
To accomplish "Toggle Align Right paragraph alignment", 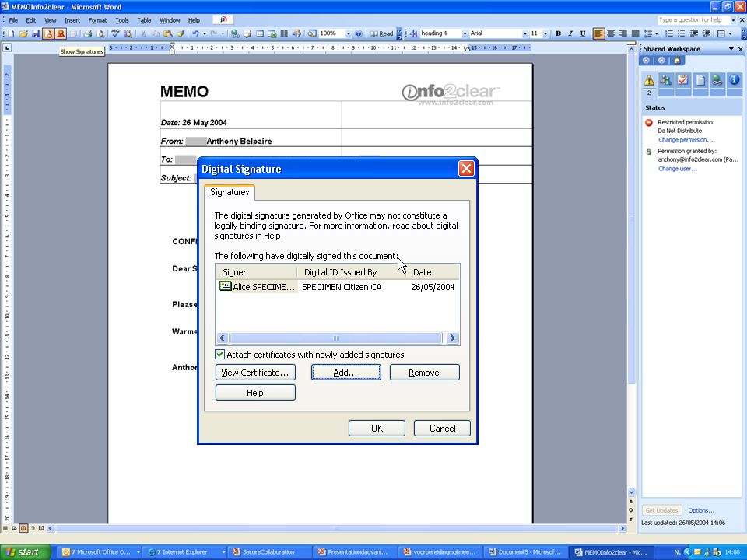I will [x=623, y=33].
